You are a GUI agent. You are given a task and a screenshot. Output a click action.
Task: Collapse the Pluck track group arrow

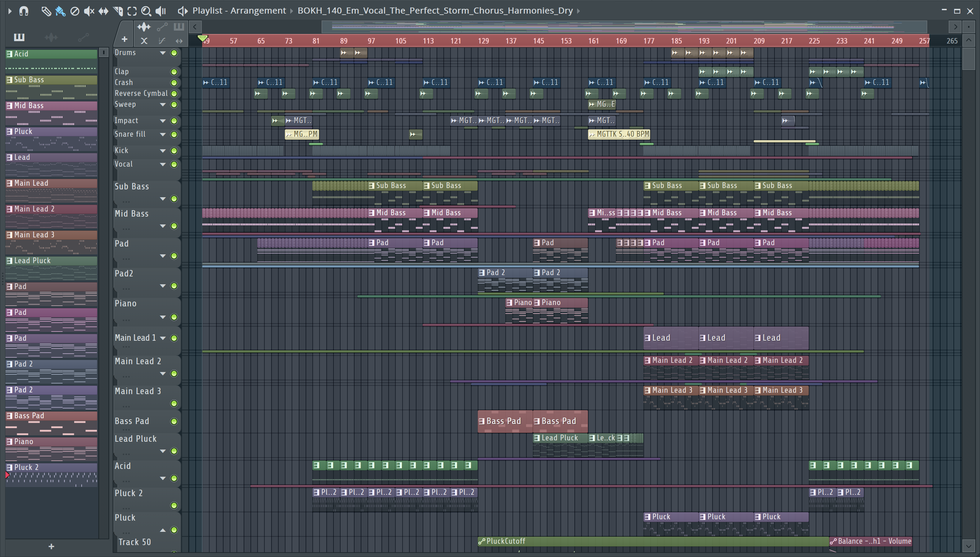pyautogui.click(x=163, y=530)
